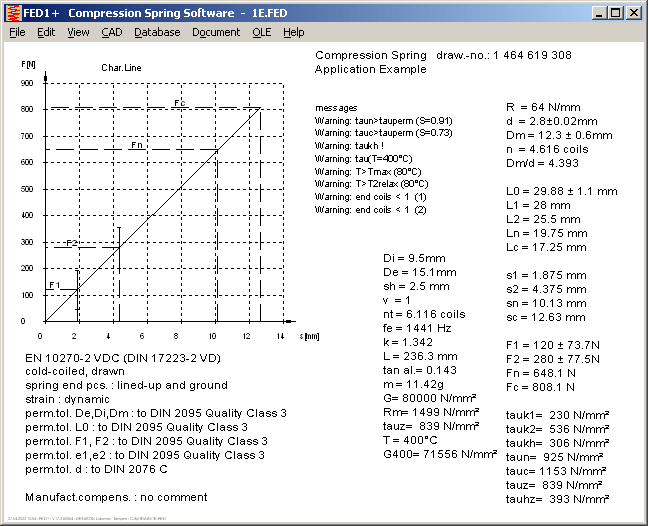
Task: Click the 'n = 4.616 coils' value
Action: point(547,150)
